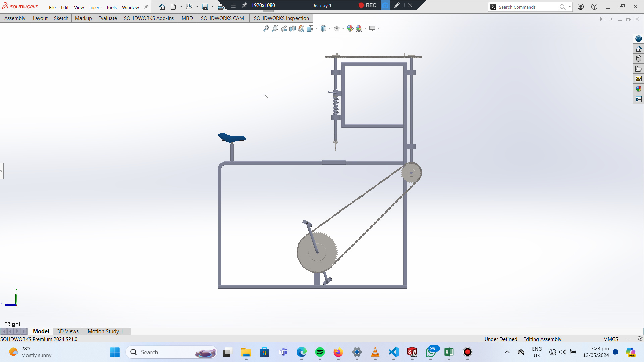Click in the Search Commands field
Viewport: 644px width, 362px height.
527,7
